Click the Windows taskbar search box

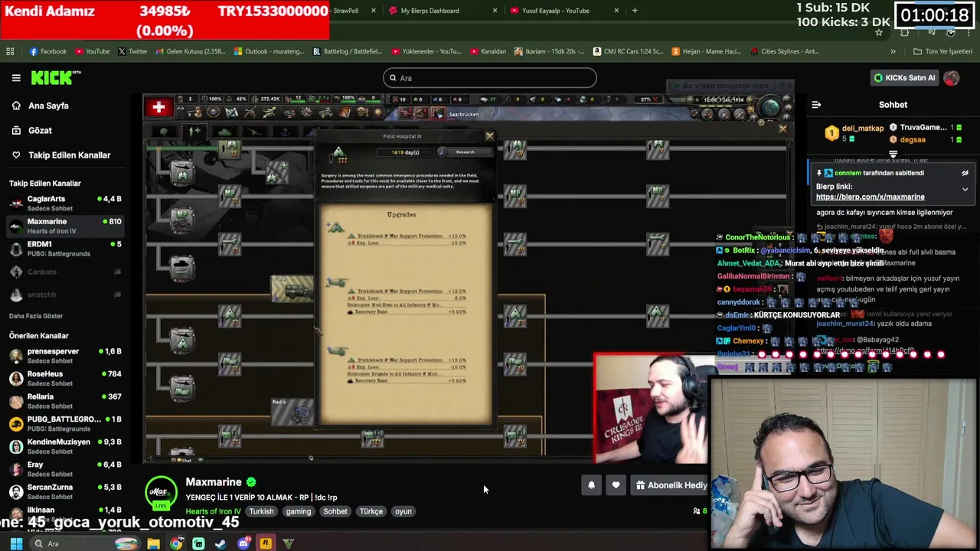tap(84, 543)
